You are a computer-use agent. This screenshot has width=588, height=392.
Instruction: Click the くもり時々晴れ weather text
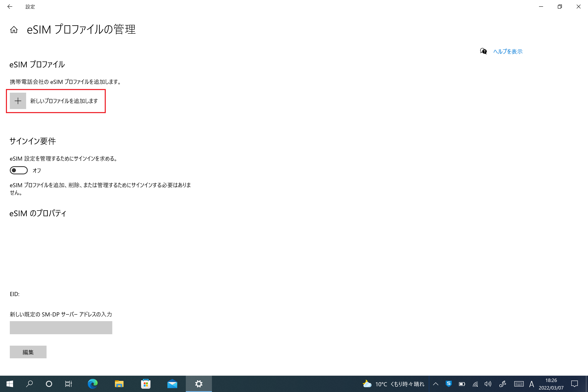[x=407, y=384]
